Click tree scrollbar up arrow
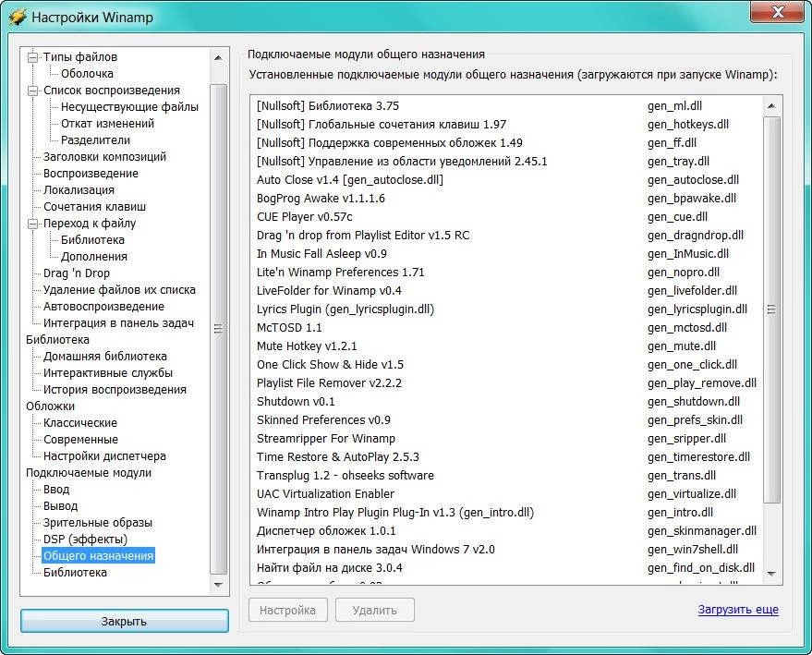This screenshot has height=655, width=812. [218, 57]
